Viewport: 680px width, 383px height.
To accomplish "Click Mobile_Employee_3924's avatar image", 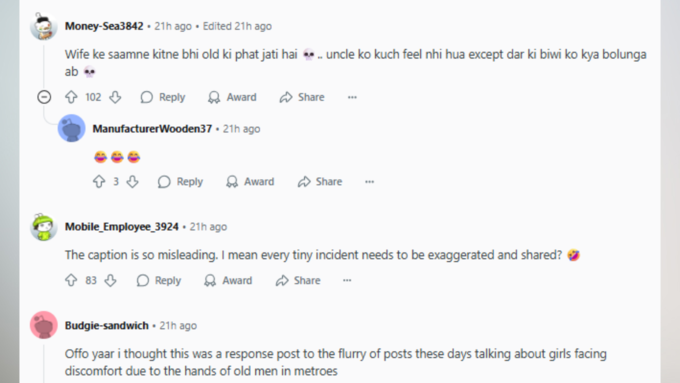I will click(x=43, y=227).
